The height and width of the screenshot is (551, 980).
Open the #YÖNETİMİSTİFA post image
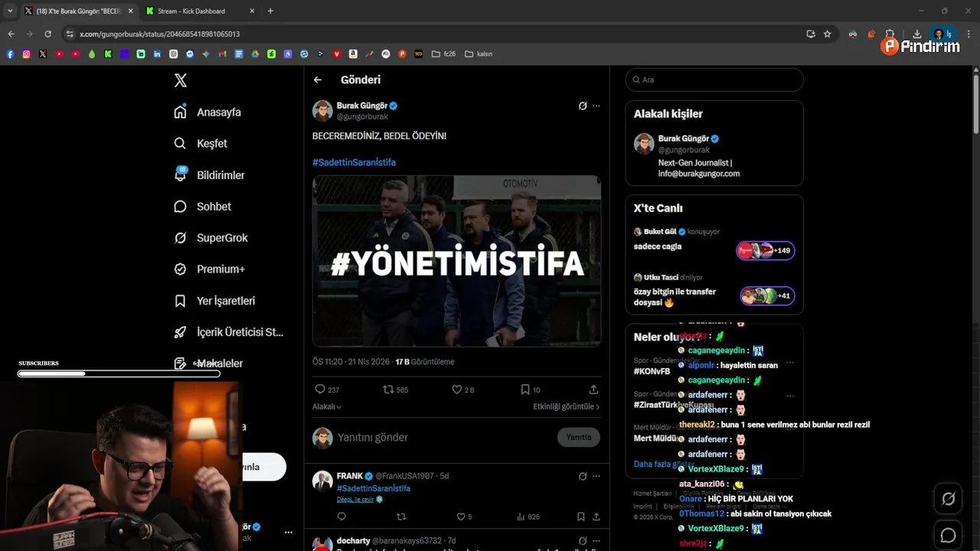456,261
